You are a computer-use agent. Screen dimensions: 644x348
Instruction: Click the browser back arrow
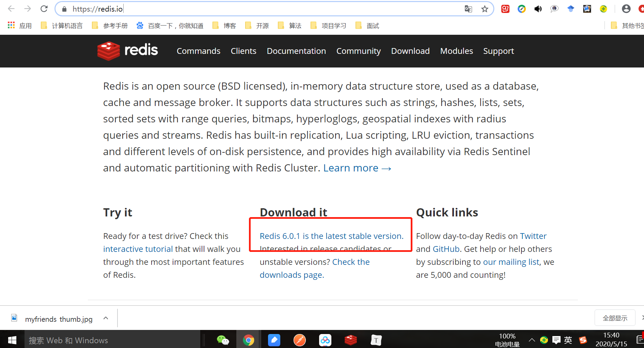coord(11,9)
